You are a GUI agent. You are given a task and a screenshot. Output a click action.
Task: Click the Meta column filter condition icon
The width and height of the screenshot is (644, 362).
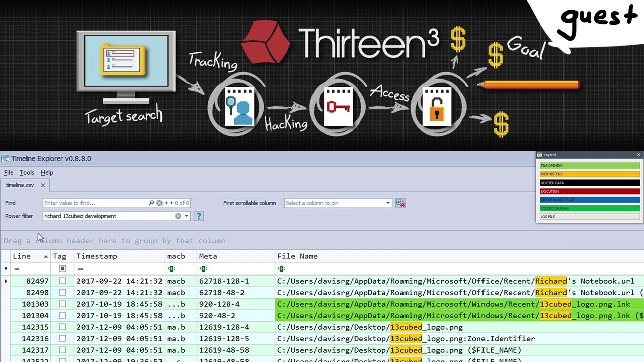(x=203, y=269)
